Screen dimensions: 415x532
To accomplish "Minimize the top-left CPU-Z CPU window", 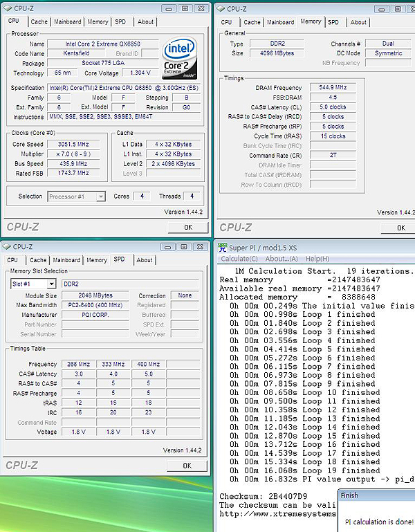I will (169, 8).
